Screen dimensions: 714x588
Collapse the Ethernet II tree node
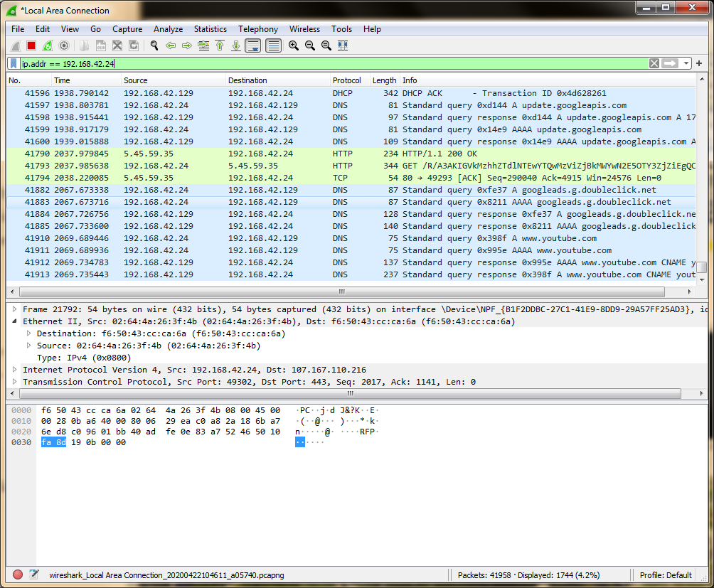tap(14, 321)
